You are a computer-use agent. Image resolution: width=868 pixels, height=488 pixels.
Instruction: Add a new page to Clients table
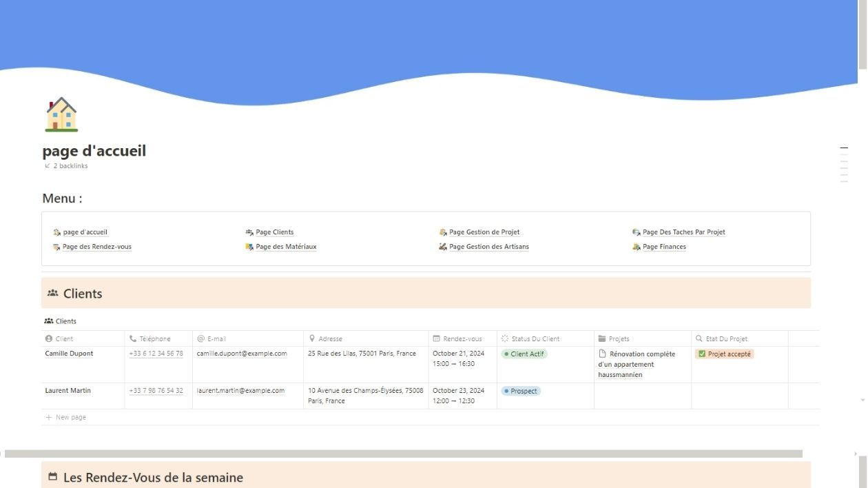[x=66, y=417]
